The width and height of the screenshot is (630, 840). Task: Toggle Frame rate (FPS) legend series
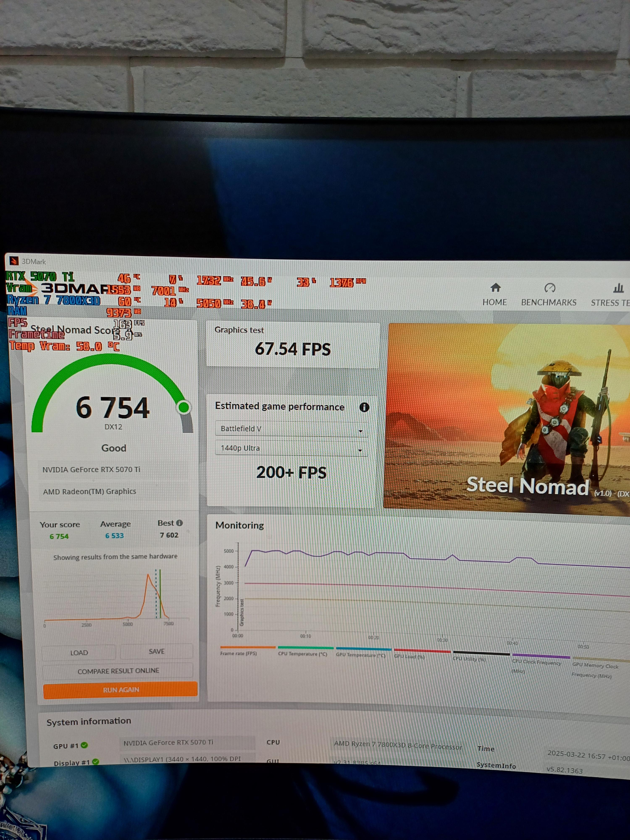click(239, 653)
